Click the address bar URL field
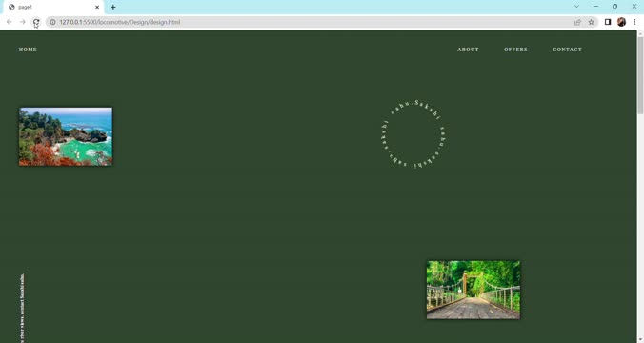 312,22
